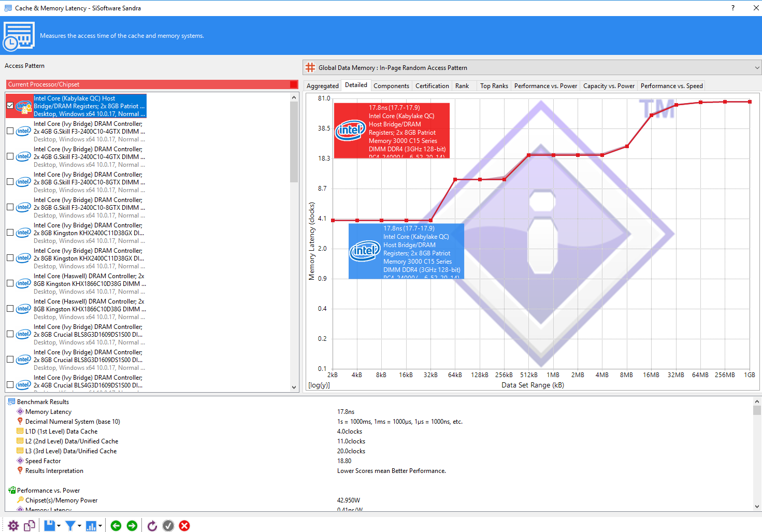
Task: Check the second Haswell Kingston KHX1866C10D38G checkbox
Action: coord(10,309)
